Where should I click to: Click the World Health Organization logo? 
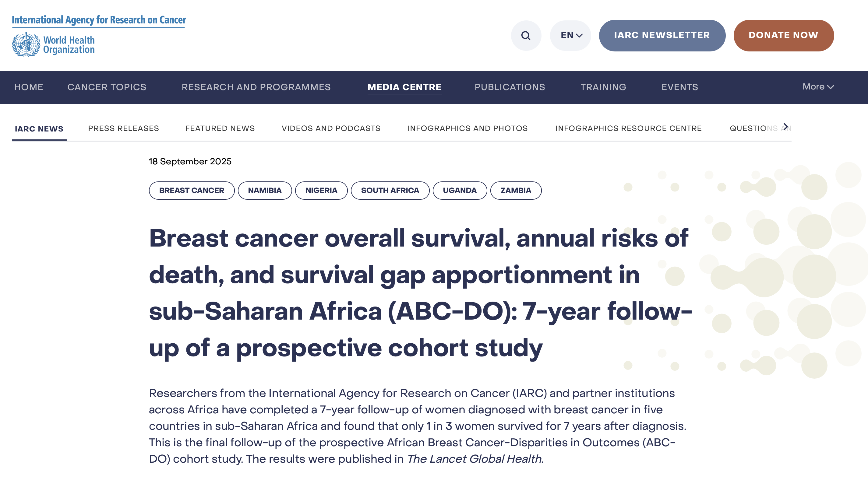[53, 45]
